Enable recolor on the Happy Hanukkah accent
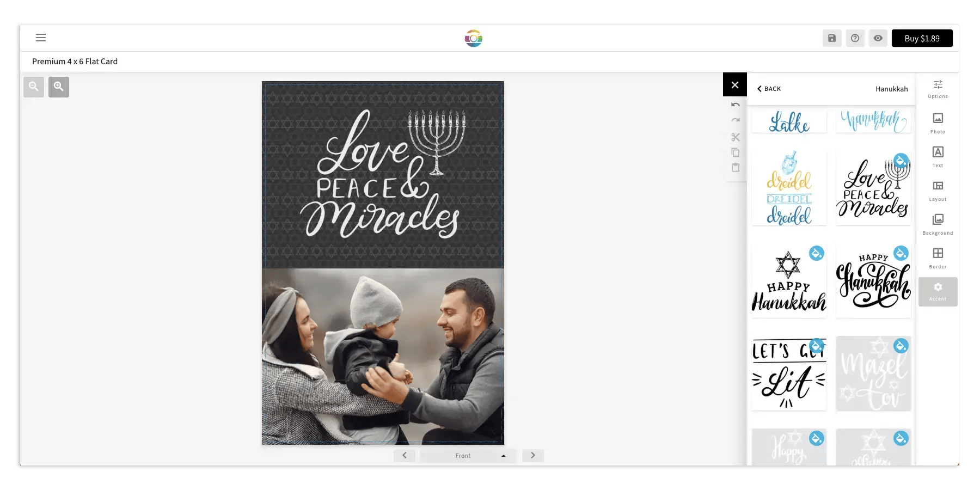Image resolution: width=980 pixels, height=490 pixels. pos(815,253)
